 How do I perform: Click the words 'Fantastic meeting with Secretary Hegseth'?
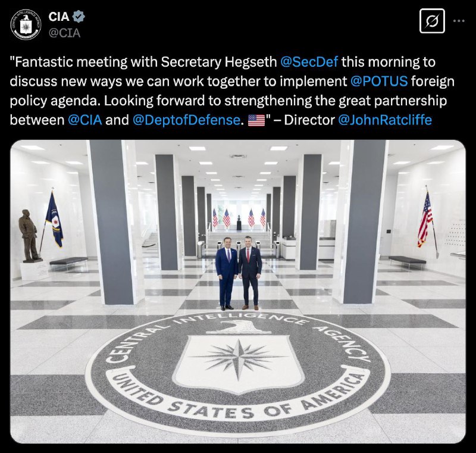point(143,62)
